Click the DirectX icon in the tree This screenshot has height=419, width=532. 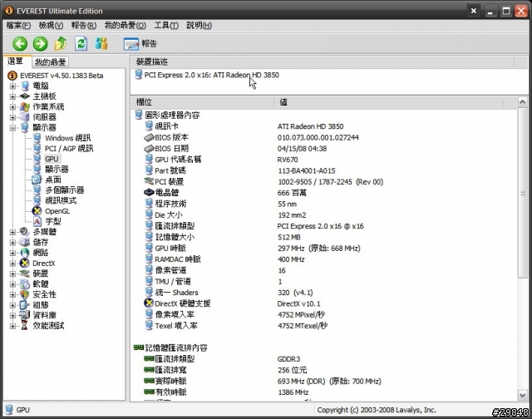tap(24, 264)
